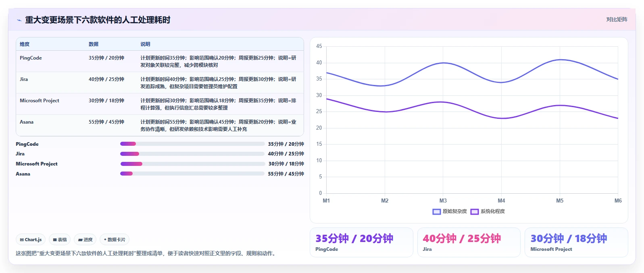Select the Jira table row name
644x273 pixels.
[x=24, y=79]
